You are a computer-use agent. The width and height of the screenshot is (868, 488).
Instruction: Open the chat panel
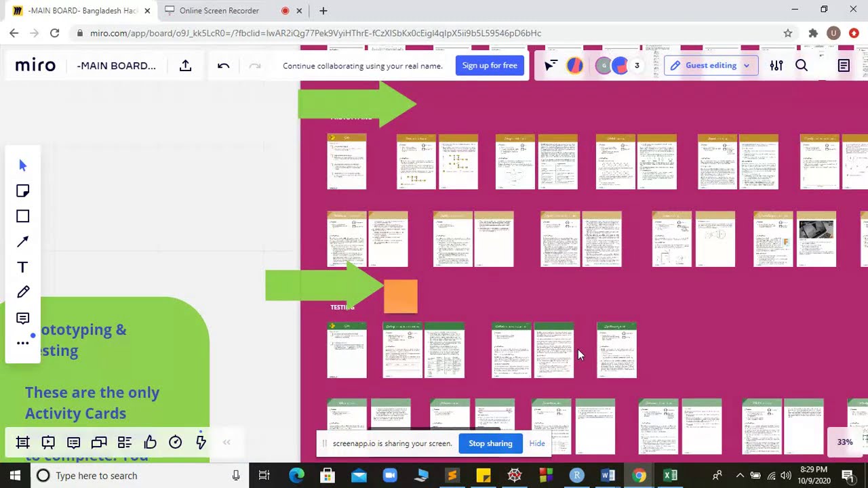click(x=99, y=443)
